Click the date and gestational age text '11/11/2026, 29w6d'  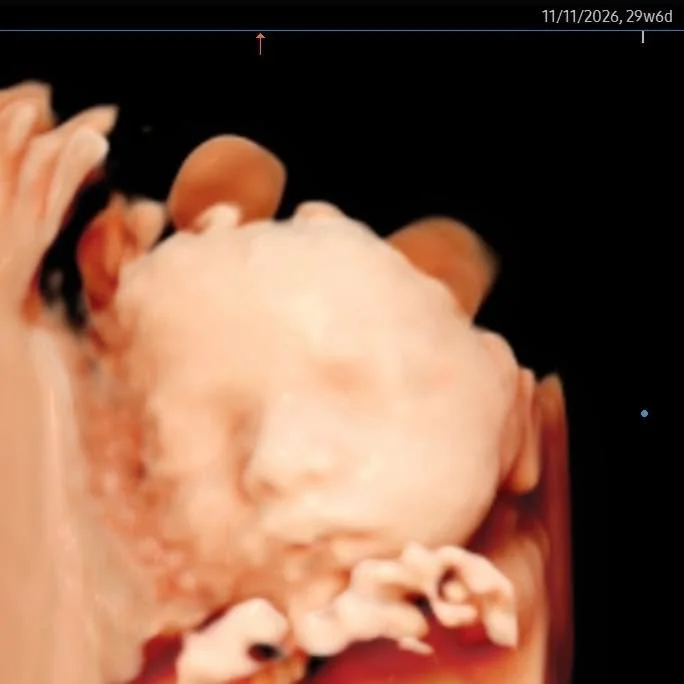click(x=607, y=17)
